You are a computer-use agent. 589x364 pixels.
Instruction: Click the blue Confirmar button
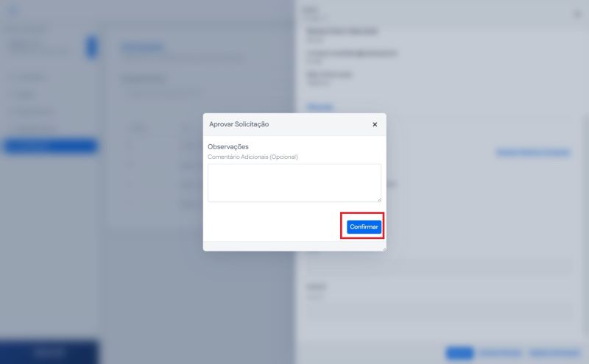click(364, 226)
